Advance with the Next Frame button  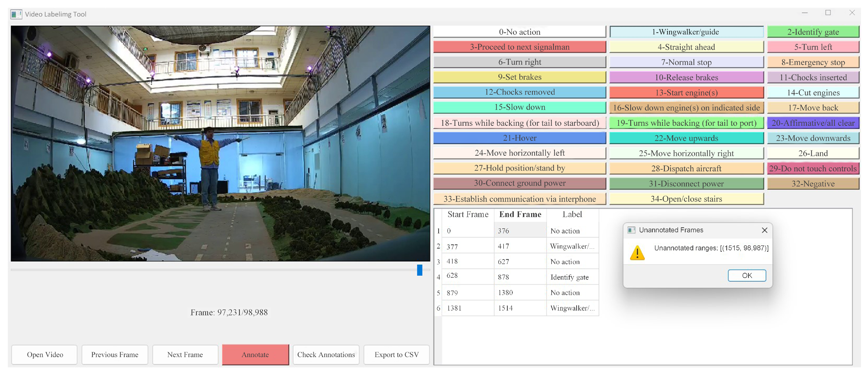[x=185, y=354]
